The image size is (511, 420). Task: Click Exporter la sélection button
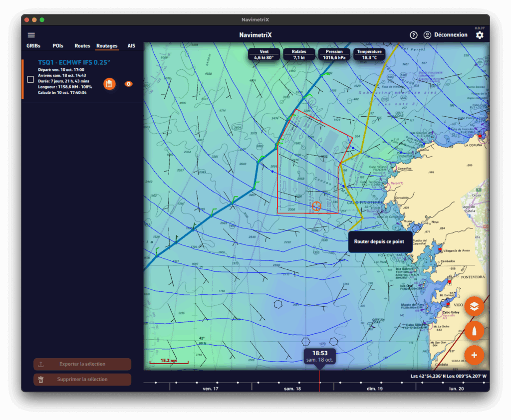point(82,364)
